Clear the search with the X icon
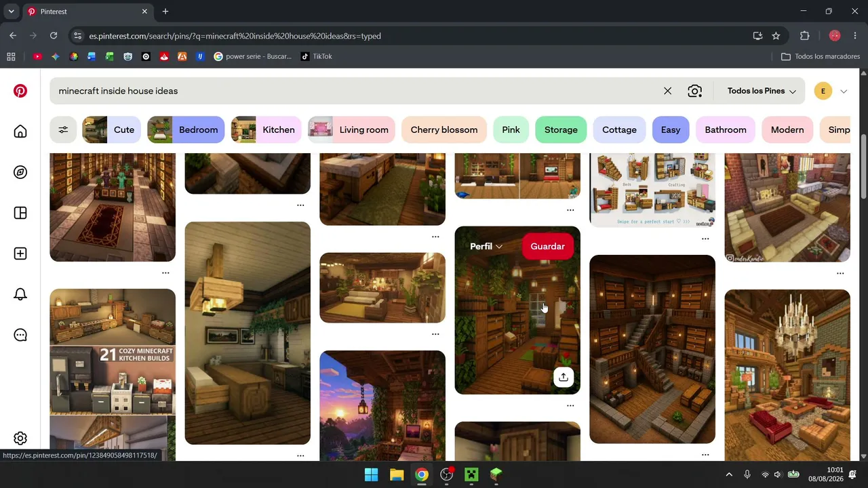This screenshot has height=488, width=868. pyautogui.click(x=667, y=91)
